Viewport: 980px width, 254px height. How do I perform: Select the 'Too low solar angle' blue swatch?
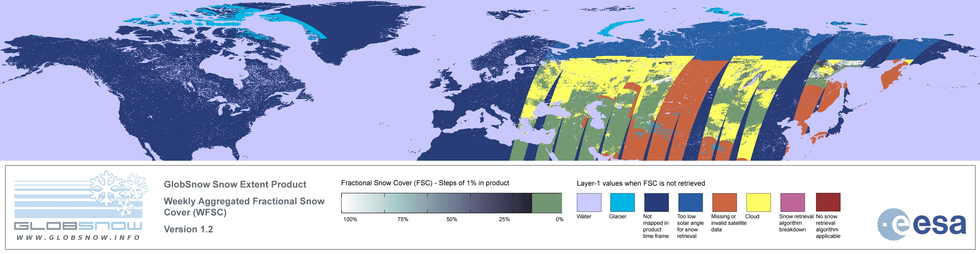click(690, 202)
